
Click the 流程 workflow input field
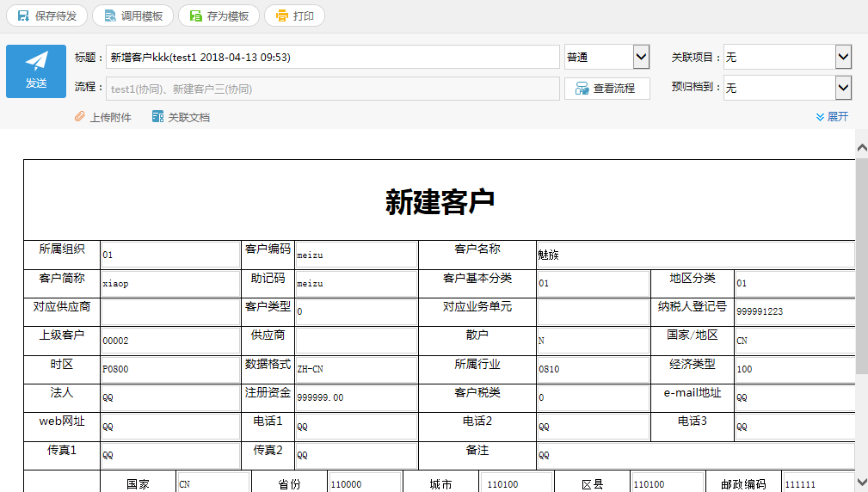pyautogui.click(x=332, y=89)
